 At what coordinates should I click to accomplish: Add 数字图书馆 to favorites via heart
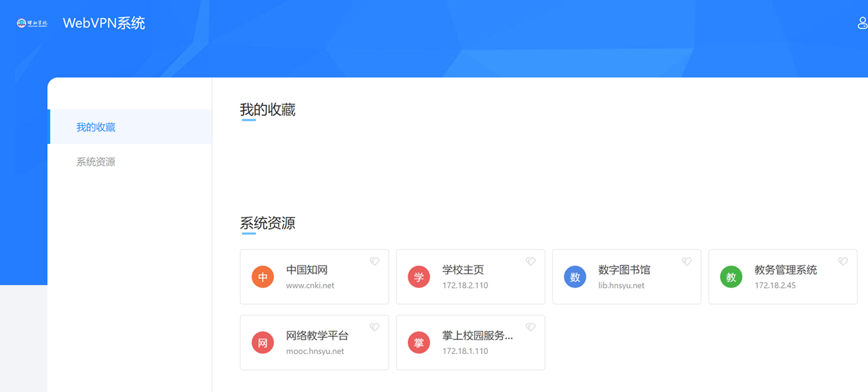(687, 262)
